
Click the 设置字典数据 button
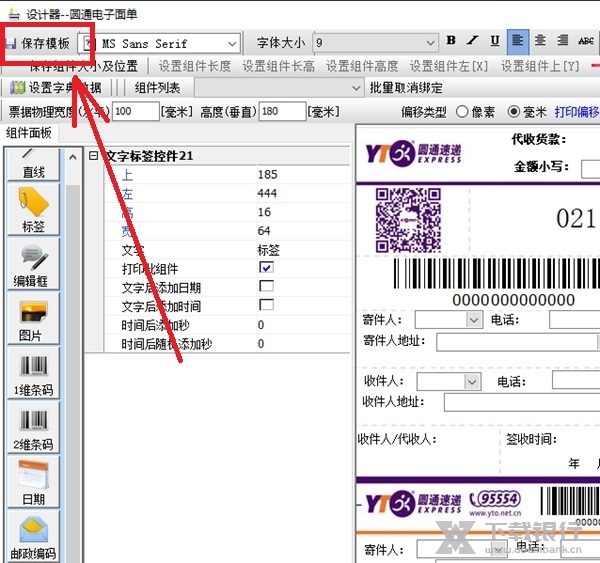coord(55,88)
